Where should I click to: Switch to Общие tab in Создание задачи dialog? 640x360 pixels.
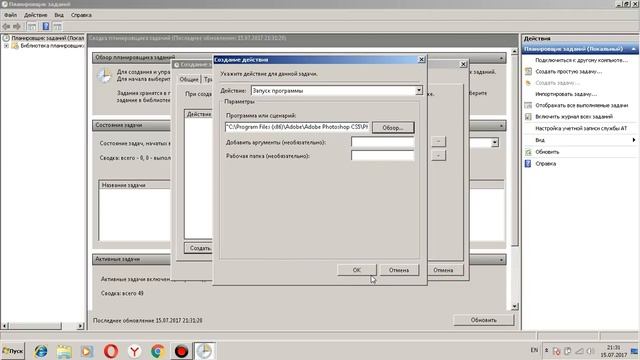point(189,79)
